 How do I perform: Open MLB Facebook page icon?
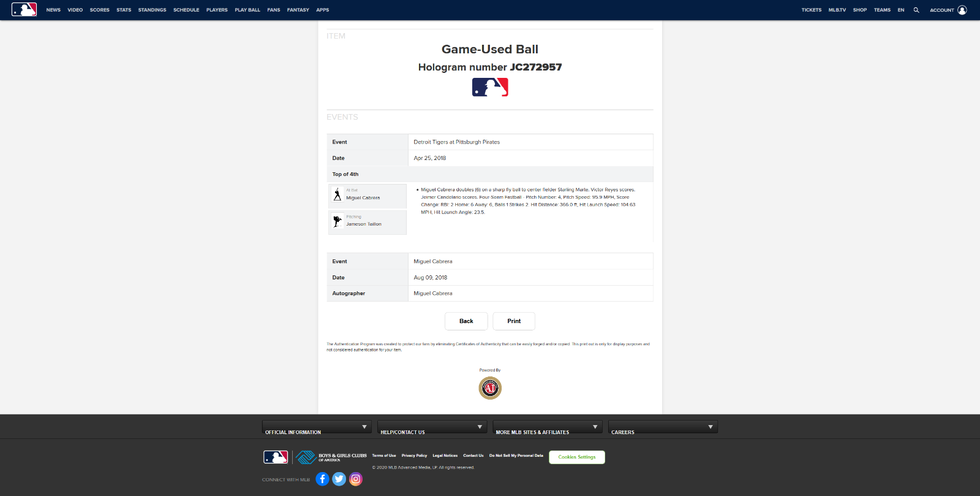click(x=323, y=479)
